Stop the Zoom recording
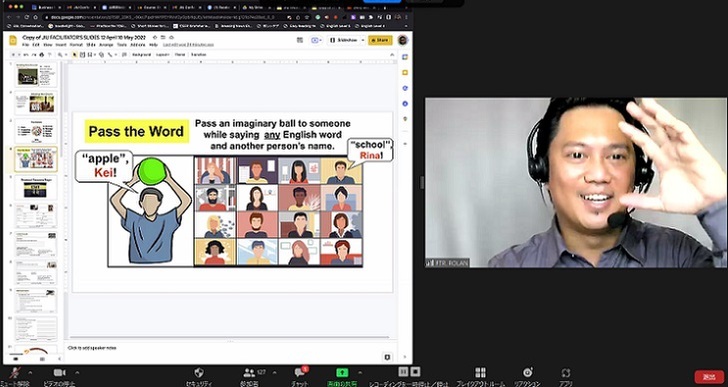 pyautogui.click(x=415, y=371)
